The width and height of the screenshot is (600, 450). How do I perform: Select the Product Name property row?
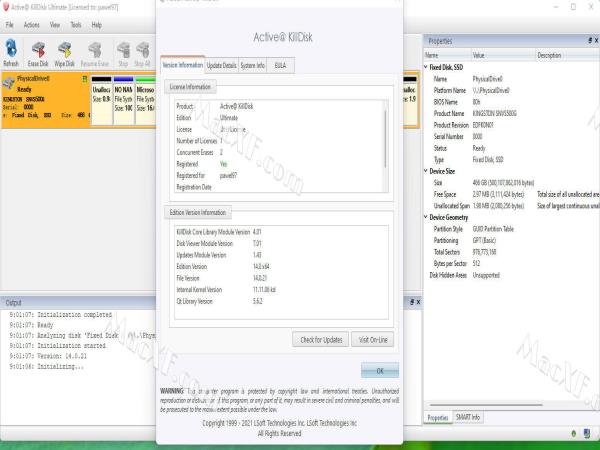coord(512,113)
